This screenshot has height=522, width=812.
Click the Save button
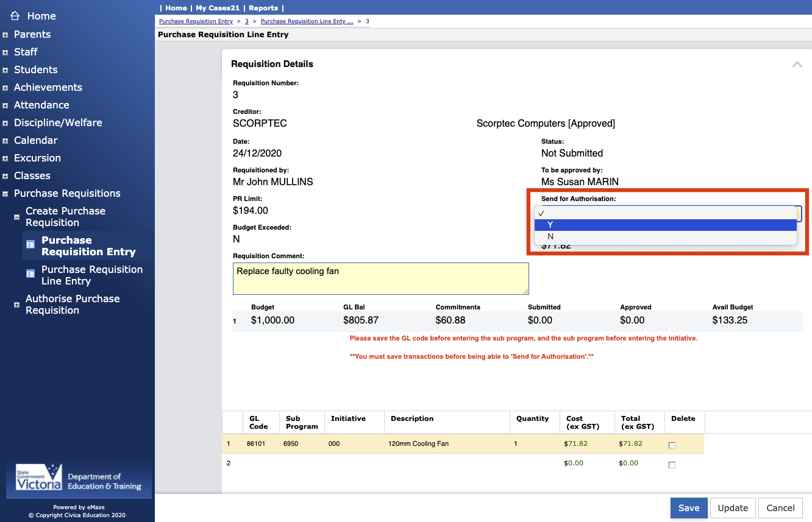click(689, 508)
